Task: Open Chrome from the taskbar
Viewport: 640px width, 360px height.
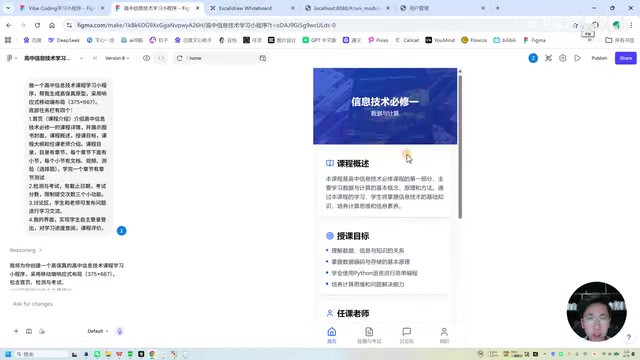Action: (152, 354)
